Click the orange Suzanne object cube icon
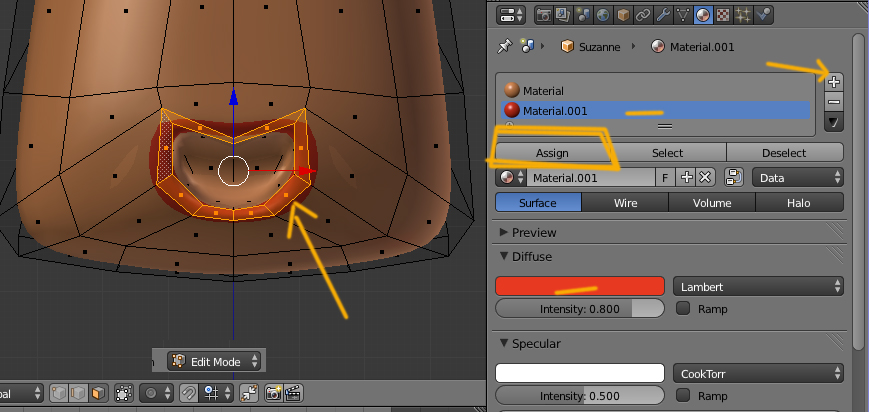Viewport: 869px width, 412px height. tap(567, 47)
